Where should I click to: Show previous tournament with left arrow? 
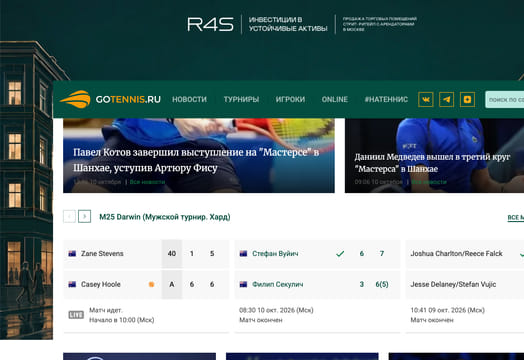[69, 217]
